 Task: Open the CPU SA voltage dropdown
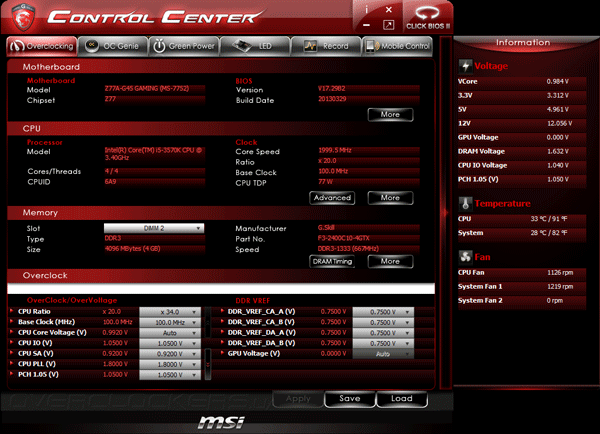170,354
